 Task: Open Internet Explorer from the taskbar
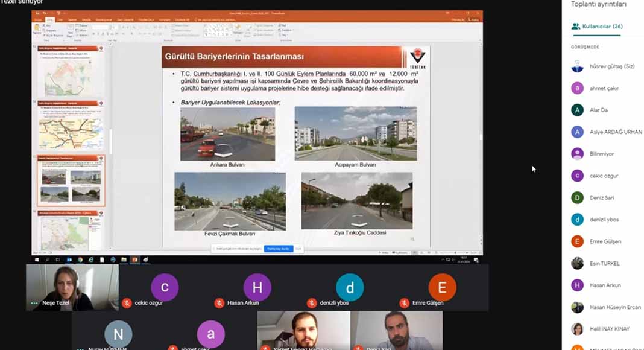pyautogui.click(x=91, y=259)
